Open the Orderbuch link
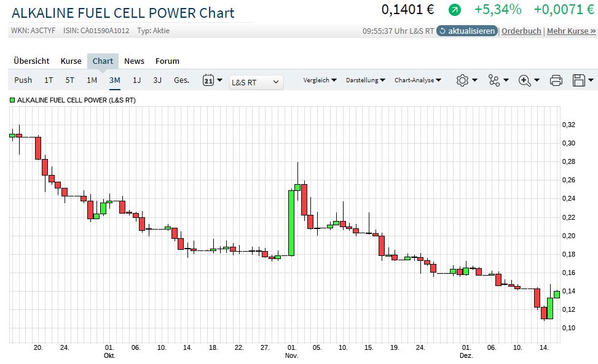Viewport: 598px width, 364px height. 521,31
